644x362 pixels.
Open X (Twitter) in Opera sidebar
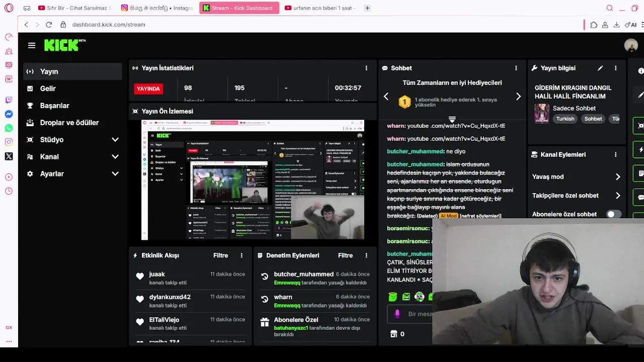pyautogui.click(x=9, y=156)
